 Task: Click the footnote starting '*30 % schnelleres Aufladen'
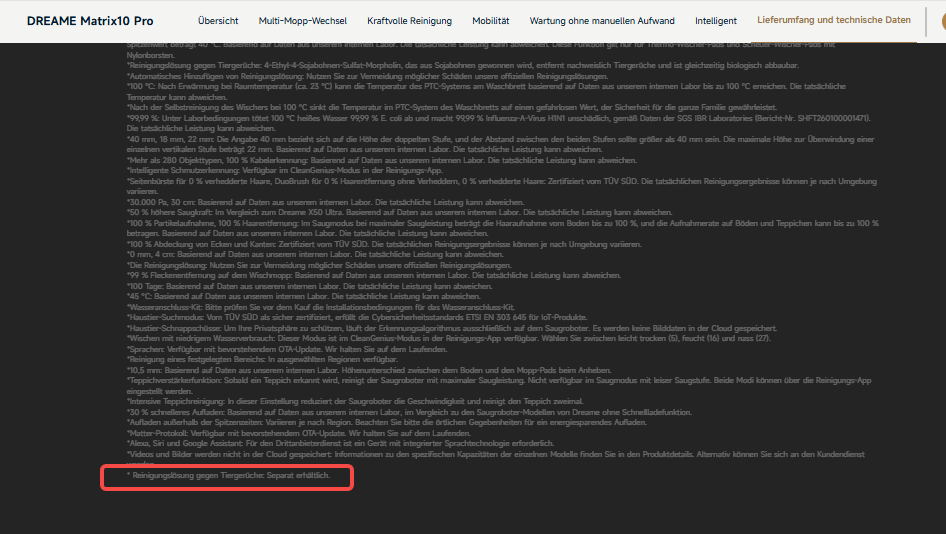click(409, 412)
